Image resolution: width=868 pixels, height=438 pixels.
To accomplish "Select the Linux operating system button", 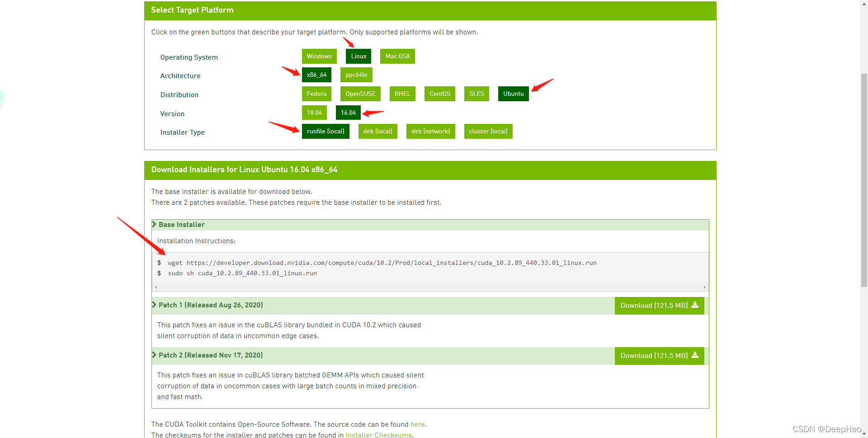I will tap(359, 57).
